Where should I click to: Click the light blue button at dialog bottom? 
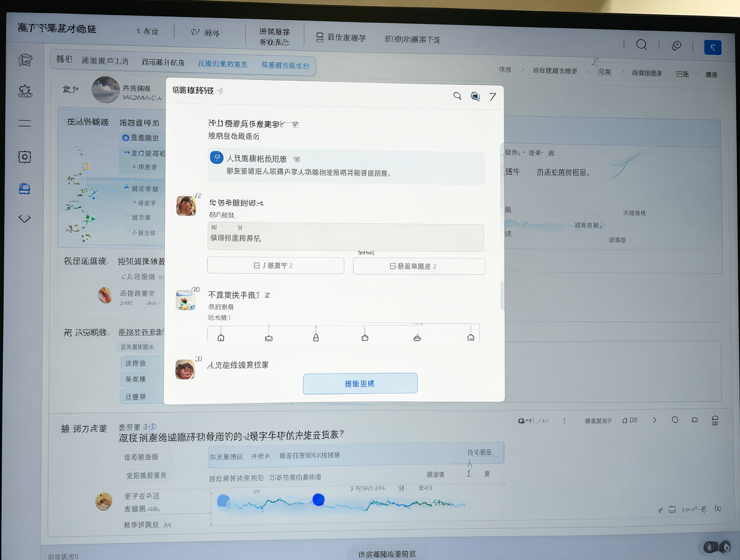coord(360,384)
